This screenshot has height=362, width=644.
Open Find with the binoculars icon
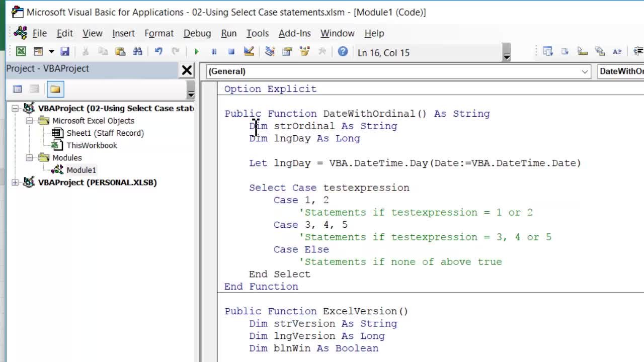137,51
